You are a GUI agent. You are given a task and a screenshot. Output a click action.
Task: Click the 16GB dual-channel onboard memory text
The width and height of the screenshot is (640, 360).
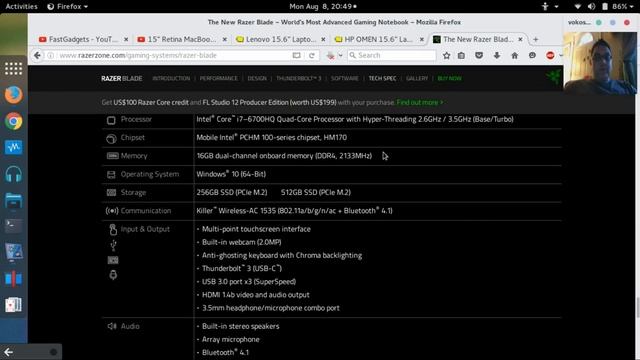[284, 156]
